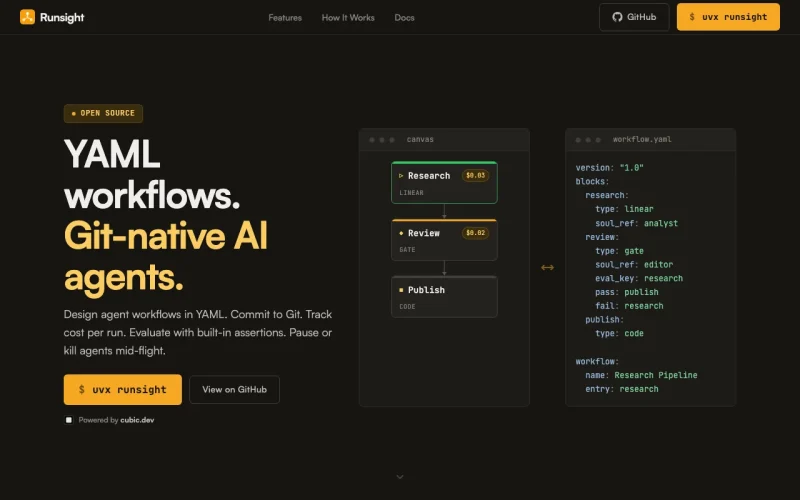Click the Review diamond icon
Viewport: 800px width, 500px height.
click(401, 233)
